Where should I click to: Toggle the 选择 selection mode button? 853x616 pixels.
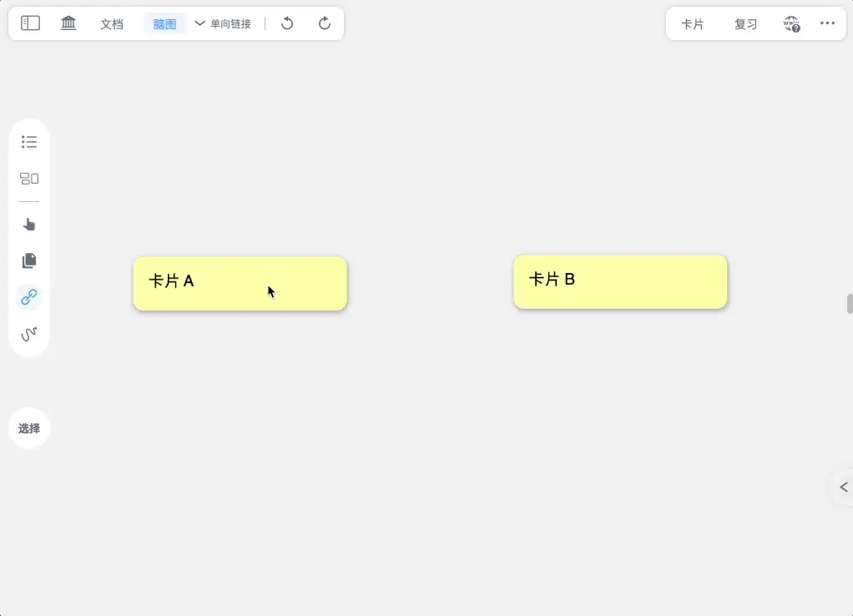29,428
